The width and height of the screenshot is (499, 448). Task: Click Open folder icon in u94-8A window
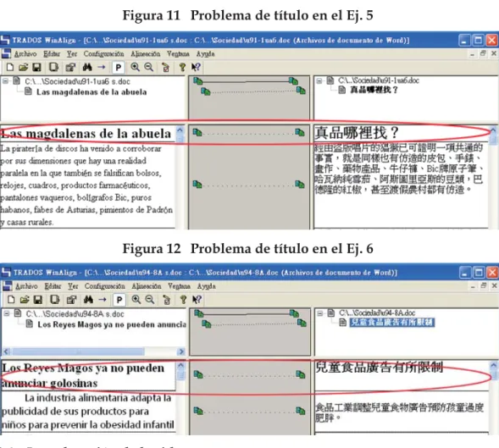25,300
